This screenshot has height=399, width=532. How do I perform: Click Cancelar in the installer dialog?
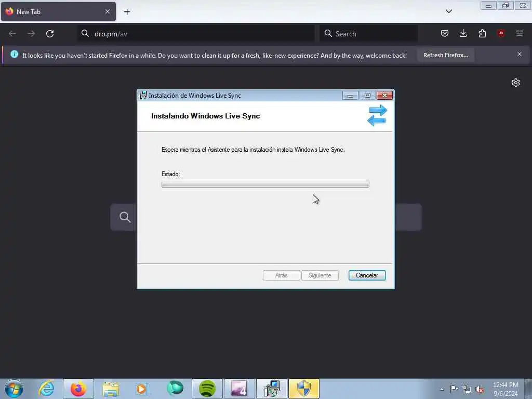click(x=367, y=275)
